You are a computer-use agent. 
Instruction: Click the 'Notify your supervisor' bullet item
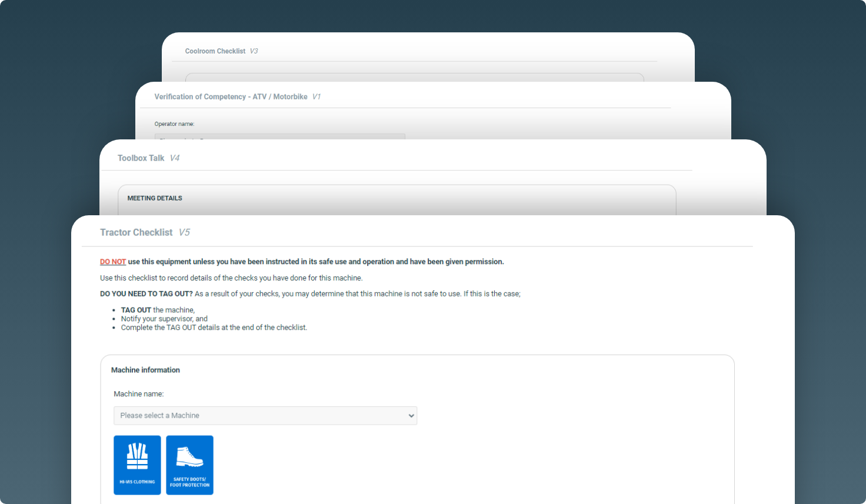tap(164, 319)
